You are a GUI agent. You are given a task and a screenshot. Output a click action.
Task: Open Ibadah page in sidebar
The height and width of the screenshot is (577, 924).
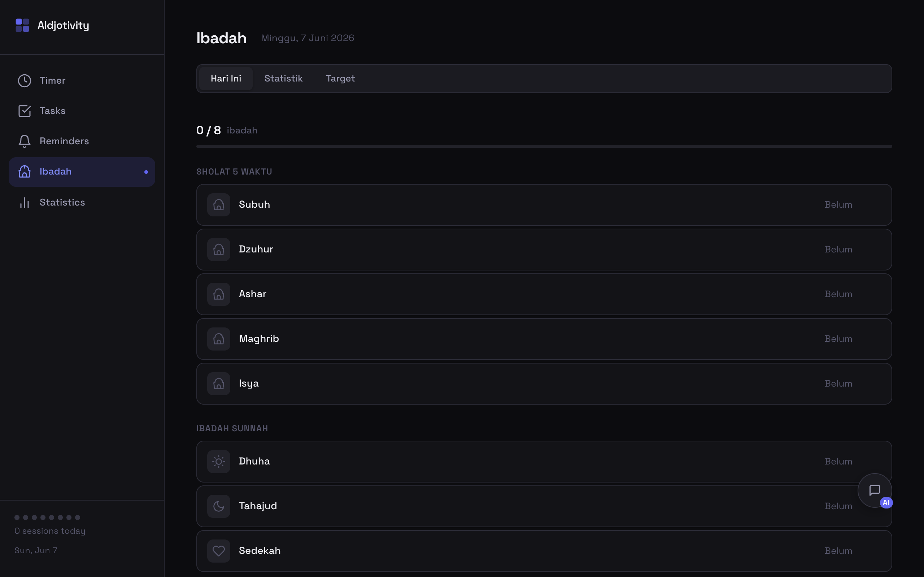coord(82,172)
